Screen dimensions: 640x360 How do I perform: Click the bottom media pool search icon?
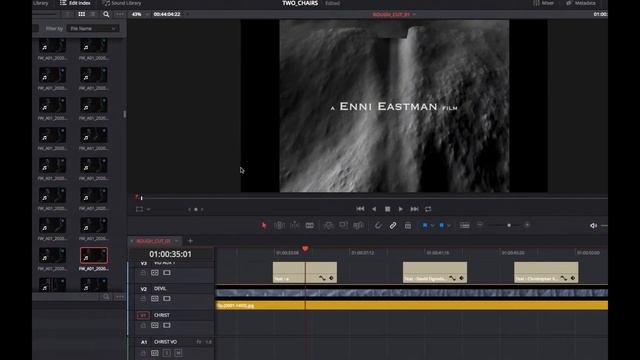pos(106,297)
